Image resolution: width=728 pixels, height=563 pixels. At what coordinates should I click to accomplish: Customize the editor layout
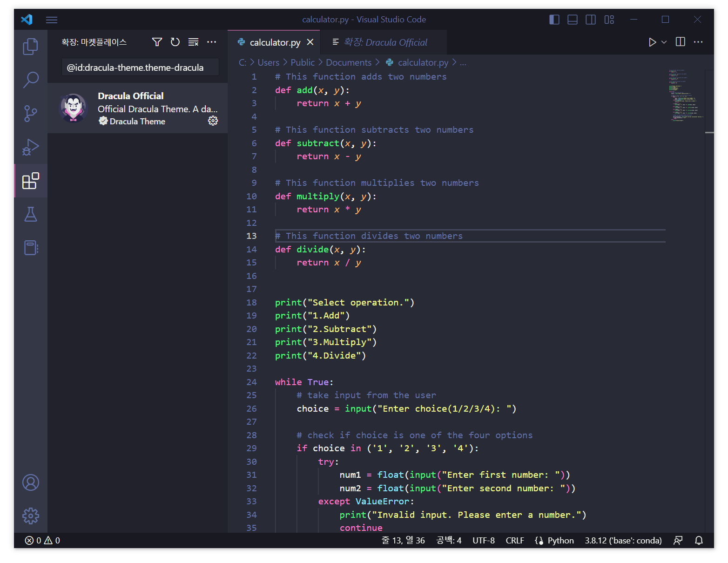point(609,20)
